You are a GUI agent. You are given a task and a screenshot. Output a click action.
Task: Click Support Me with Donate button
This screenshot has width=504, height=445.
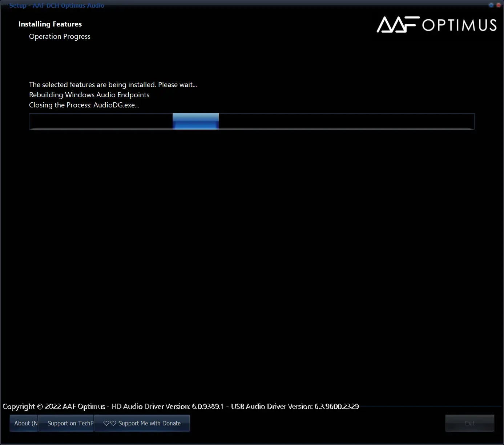[x=142, y=423]
